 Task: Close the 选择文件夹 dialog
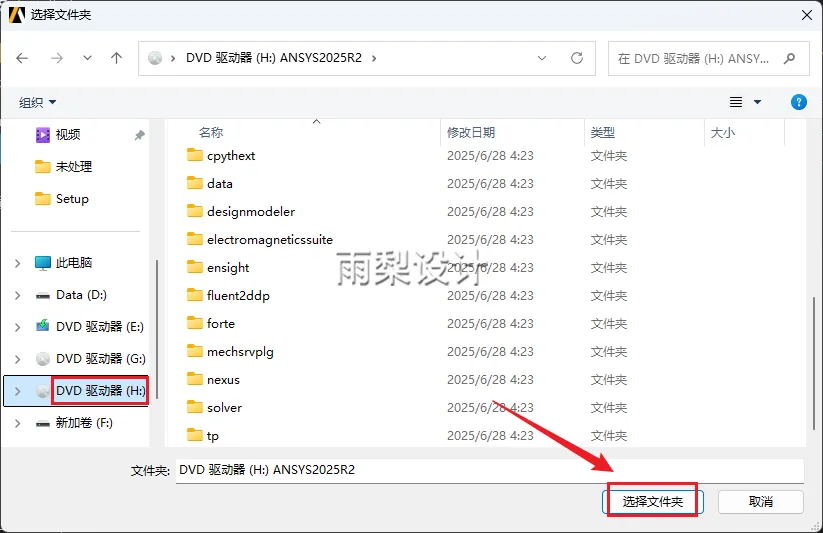[x=807, y=15]
